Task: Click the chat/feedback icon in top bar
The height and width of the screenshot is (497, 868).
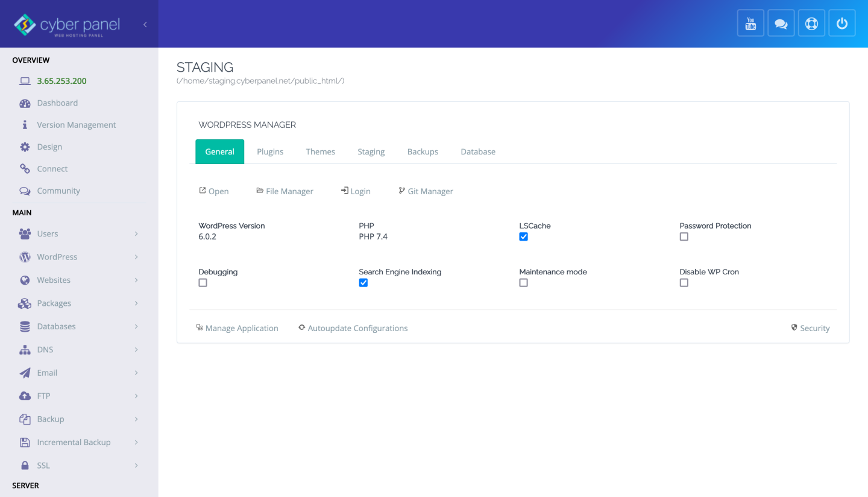Action: (x=781, y=22)
